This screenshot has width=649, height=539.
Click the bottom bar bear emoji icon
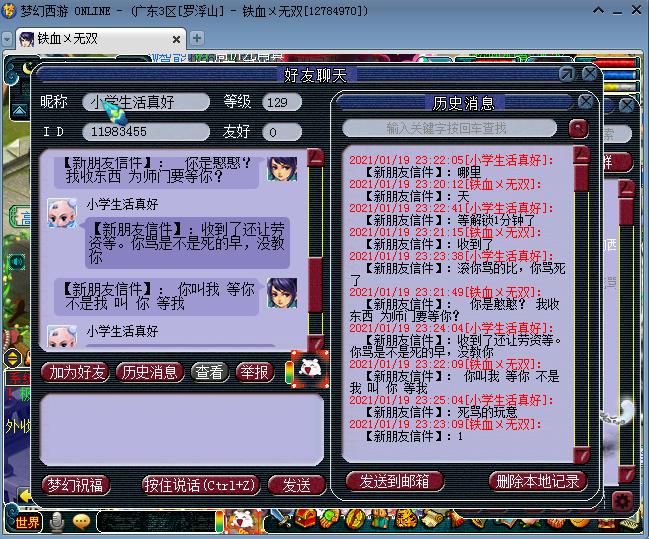(x=243, y=521)
